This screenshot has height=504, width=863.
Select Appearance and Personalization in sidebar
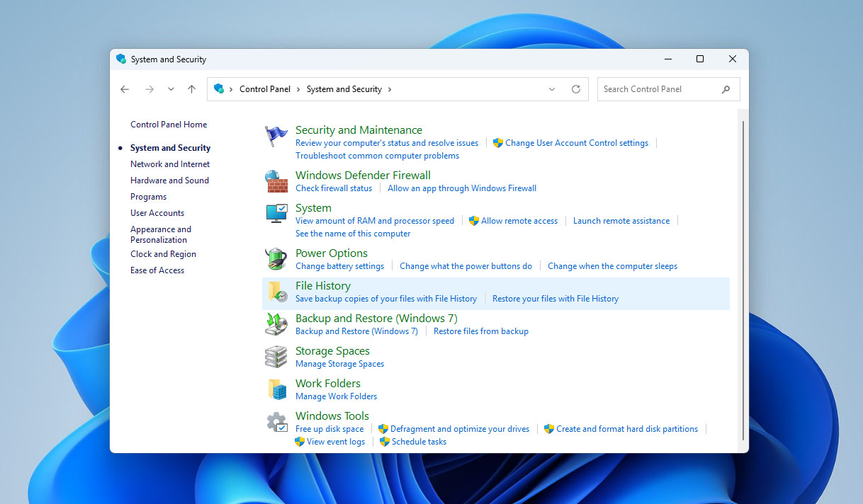(x=161, y=234)
